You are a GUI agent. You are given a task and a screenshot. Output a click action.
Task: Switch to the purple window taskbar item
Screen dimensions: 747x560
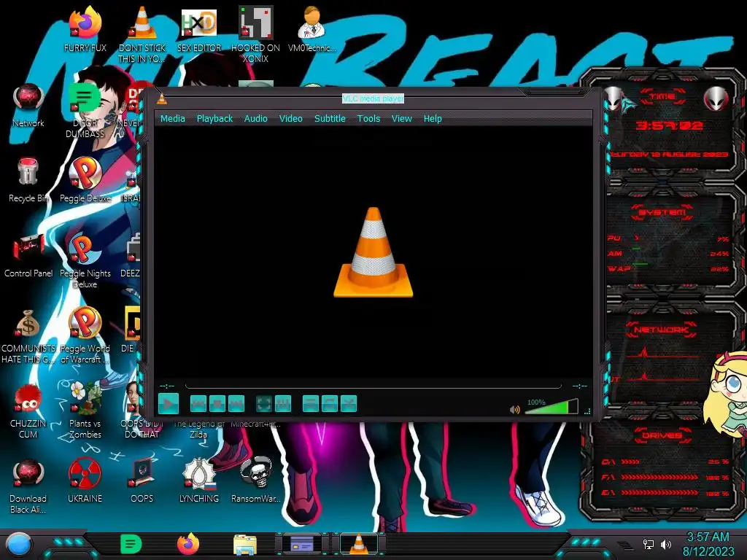302,543
